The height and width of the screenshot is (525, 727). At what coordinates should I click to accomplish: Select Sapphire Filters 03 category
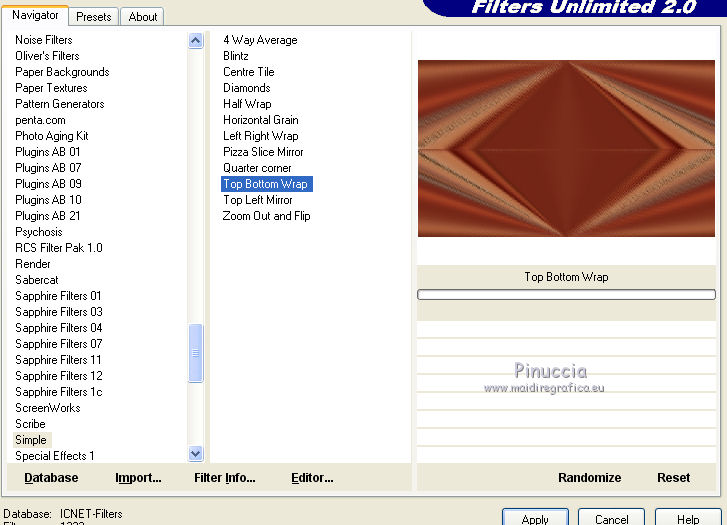point(59,312)
